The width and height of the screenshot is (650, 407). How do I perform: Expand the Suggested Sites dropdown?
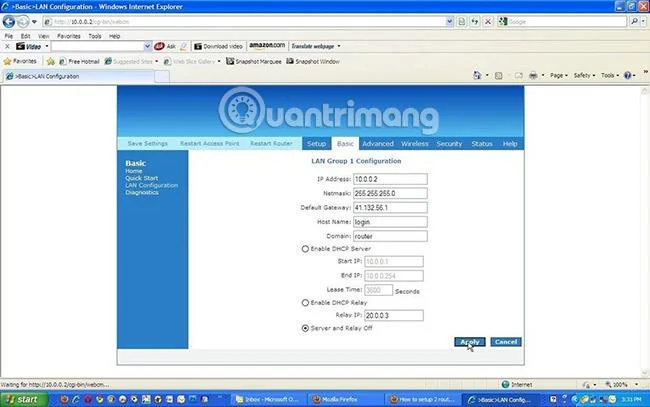[156, 61]
